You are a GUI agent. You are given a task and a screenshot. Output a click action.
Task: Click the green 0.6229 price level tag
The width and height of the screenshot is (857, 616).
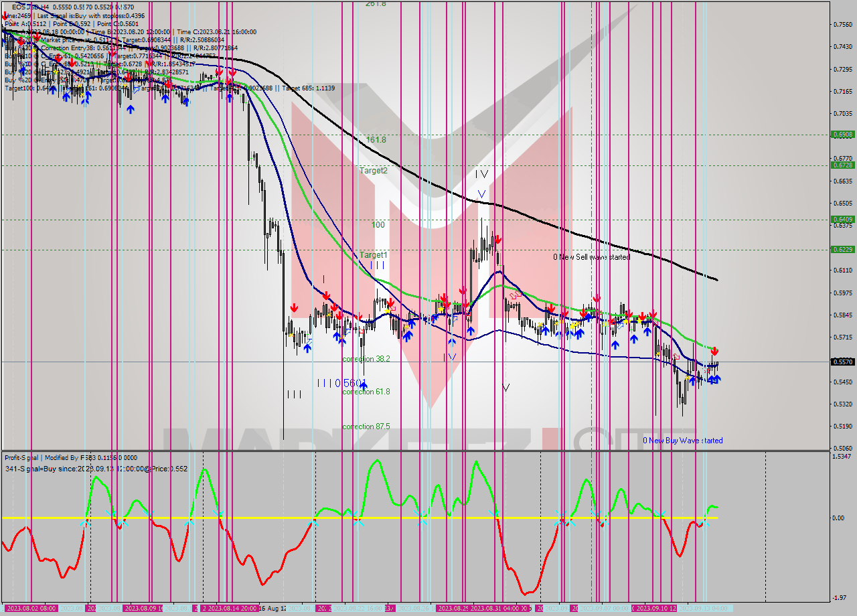pos(842,249)
